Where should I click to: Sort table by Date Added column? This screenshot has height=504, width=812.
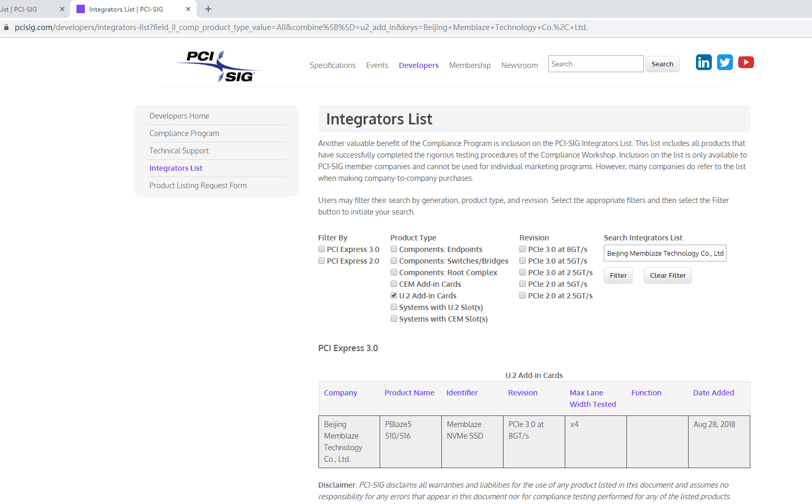point(713,393)
